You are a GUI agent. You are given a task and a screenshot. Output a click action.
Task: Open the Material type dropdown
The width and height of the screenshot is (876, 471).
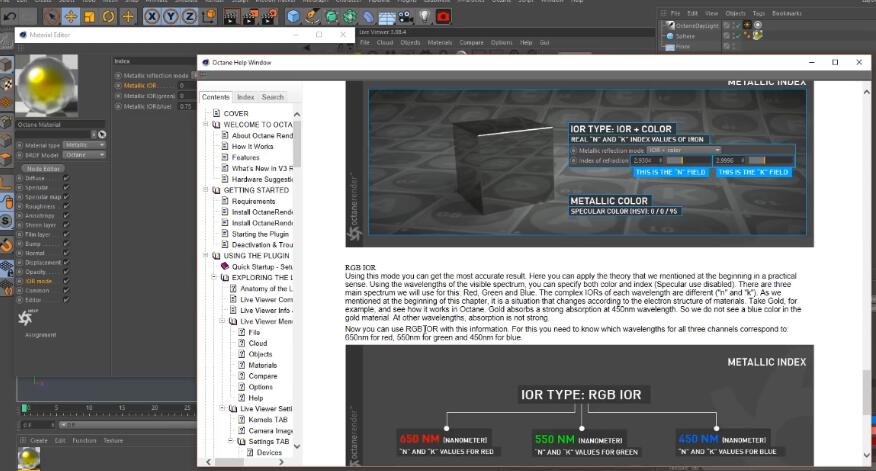point(84,145)
